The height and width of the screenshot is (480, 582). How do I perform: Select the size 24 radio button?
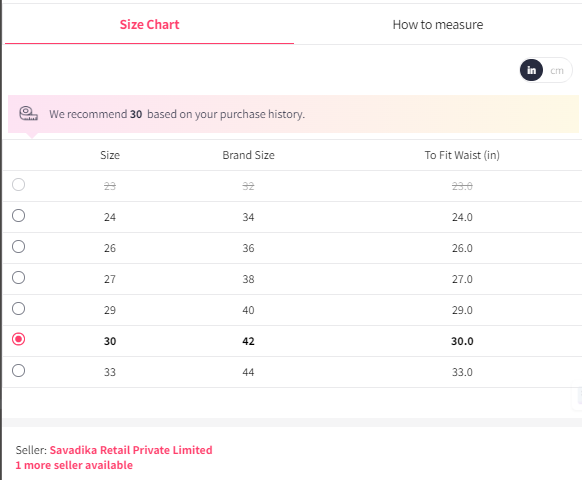(19, 216)
